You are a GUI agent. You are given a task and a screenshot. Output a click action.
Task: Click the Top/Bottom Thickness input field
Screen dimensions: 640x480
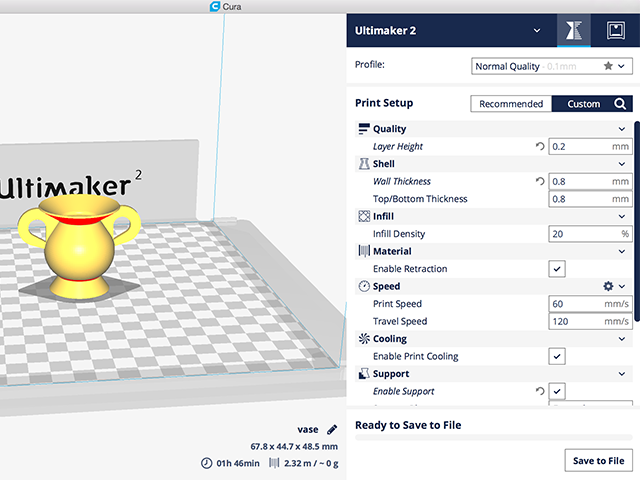[590, 199]
